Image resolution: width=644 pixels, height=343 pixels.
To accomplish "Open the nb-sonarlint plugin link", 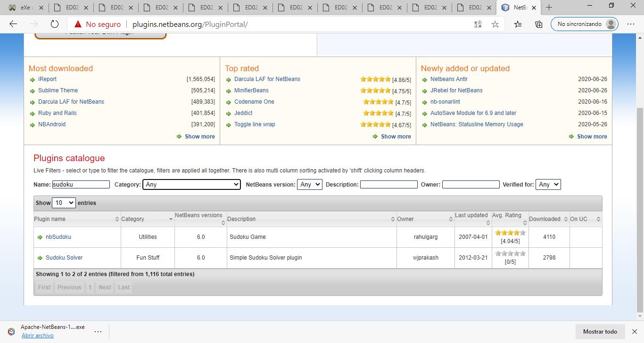I will click(445, 102).
